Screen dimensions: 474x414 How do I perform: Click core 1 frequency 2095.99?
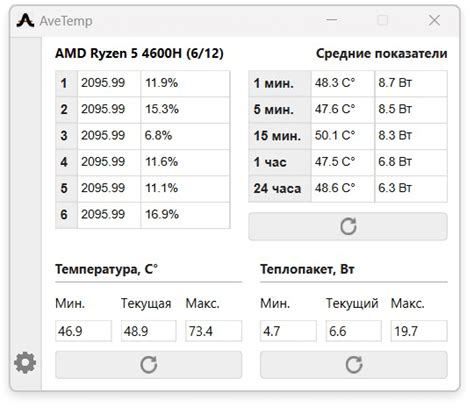pos(109,83)
